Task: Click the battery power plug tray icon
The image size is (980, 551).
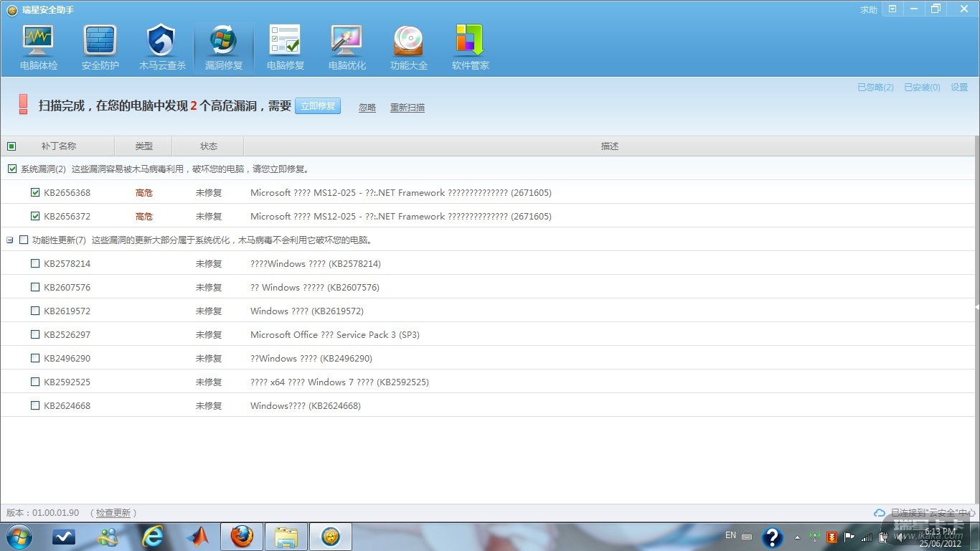Action: [x=884, y=537]
